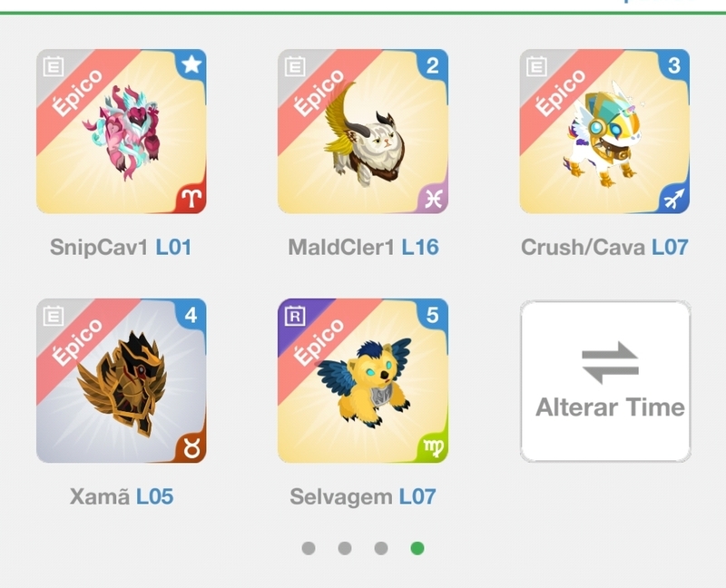Open the SnipCav1 L01 pet card
Screen dimensions: 726x588
(x=122, y=132)
